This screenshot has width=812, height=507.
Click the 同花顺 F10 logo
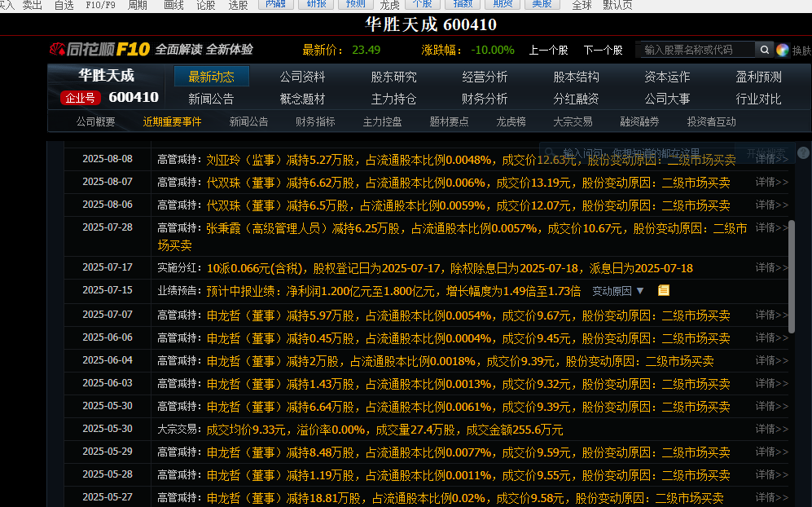99,49
